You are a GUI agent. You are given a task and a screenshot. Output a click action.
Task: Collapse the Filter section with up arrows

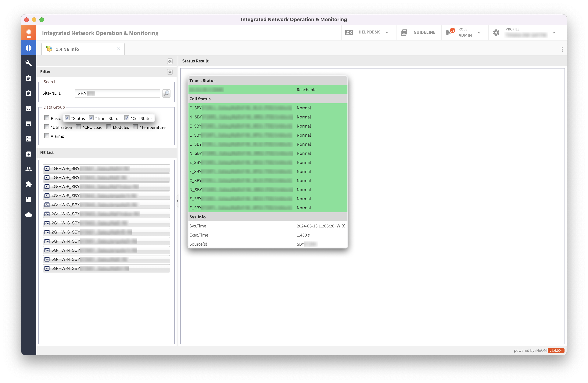170,72
